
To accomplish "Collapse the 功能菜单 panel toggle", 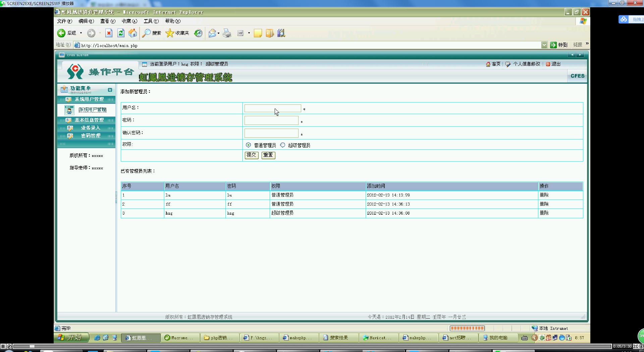I will click(x=110, y=90).
